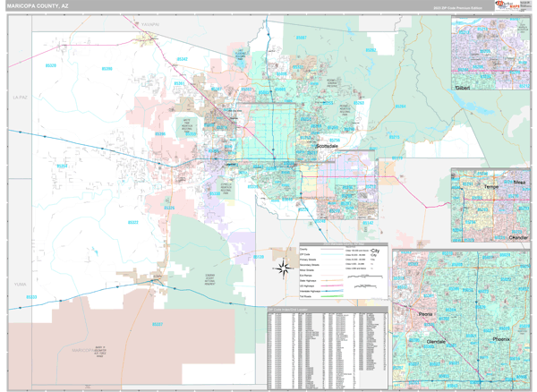537x392 pixels.
Task: Select the Gilbert inset map
Action: point(491,55)
